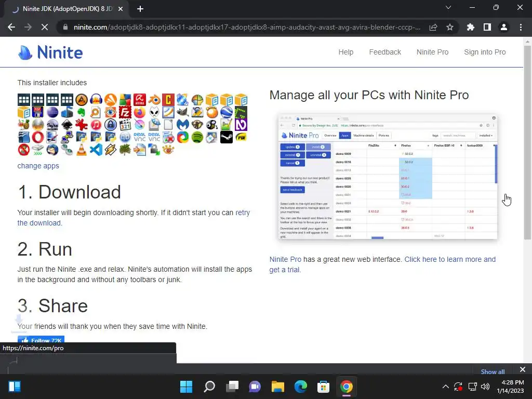Click the WinDirStat tree icon
Image resolution: width=532 pixels, height=399 pixels.
(x=125, y=150)
